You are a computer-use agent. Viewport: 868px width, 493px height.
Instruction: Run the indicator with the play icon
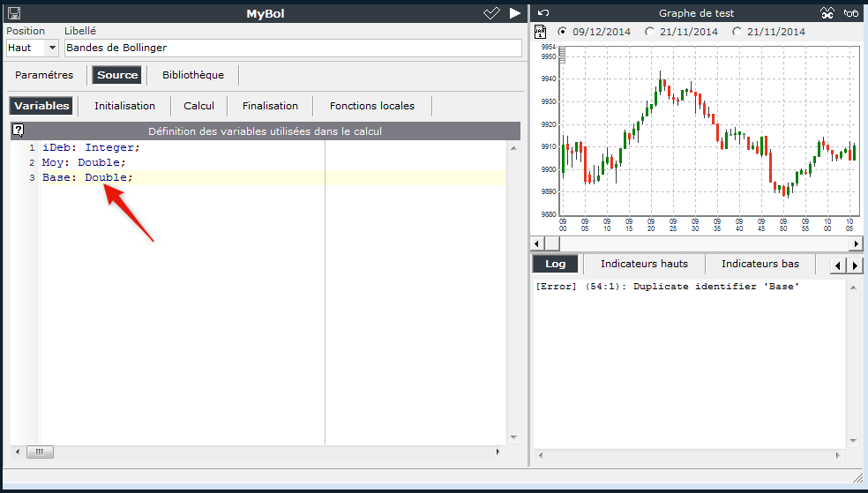tap(515, 13)
